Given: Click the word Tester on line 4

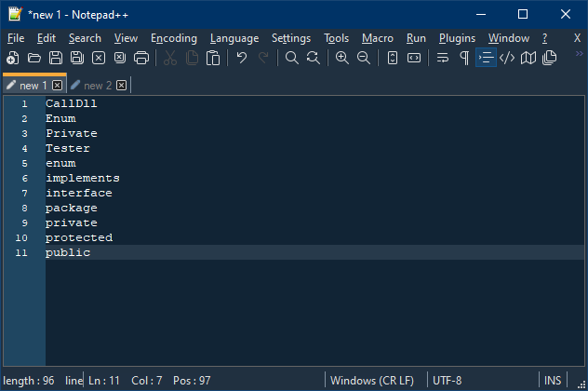Looking at the screenshot, I should [x=68, y=149].
